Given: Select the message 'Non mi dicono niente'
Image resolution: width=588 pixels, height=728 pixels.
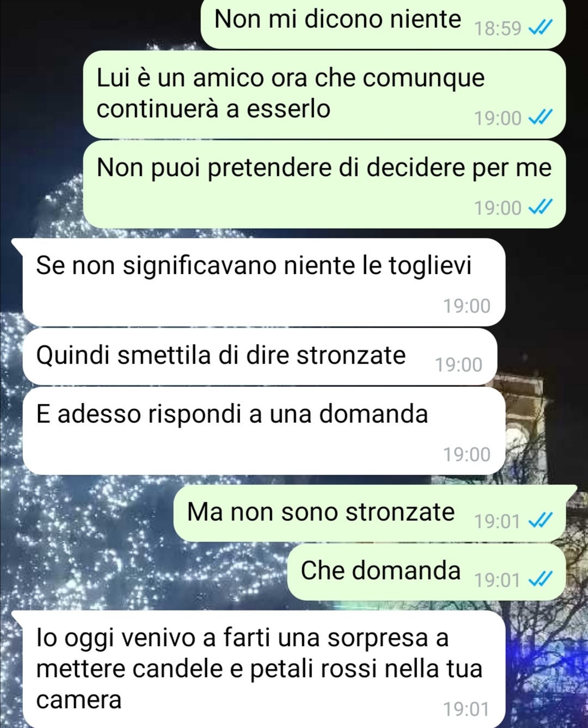Looking at the screenshot, I should coord(383,23).
